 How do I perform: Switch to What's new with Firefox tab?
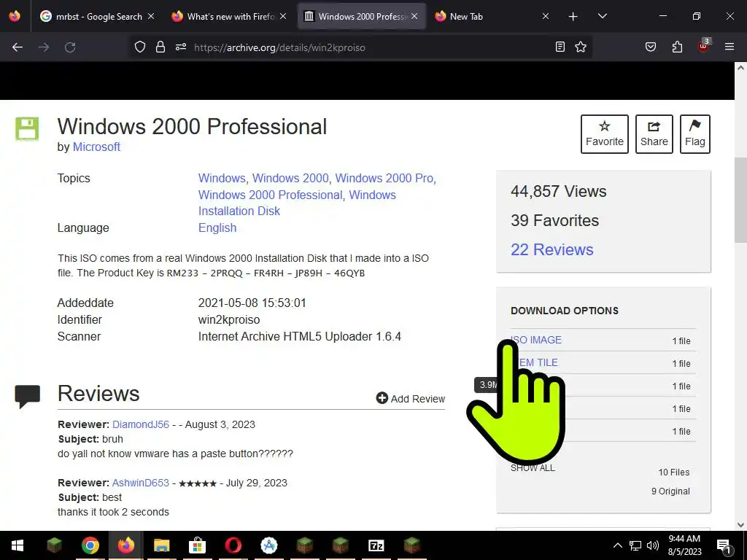[x=230, y=16]
